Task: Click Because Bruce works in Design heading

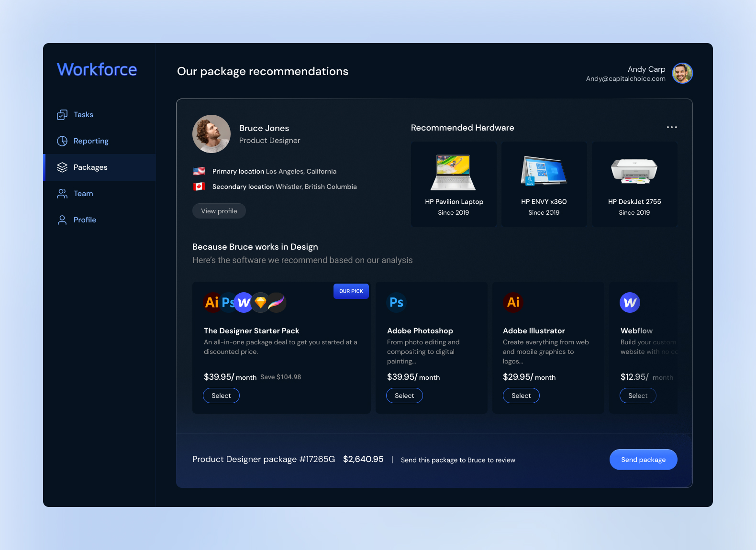Action: pyautogui.click(x=255, y=247)
